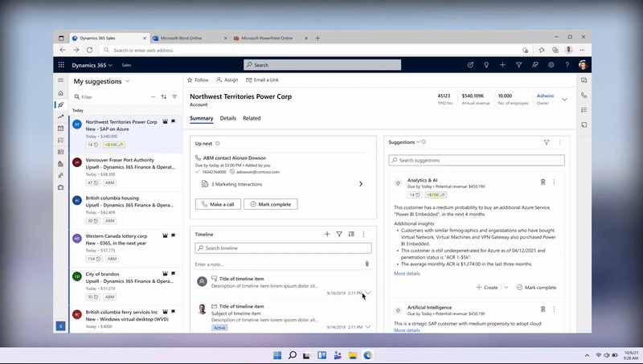Open the Suggestions title dropdown
Viewport: 643px width, 364px height.
[x=418, y=142]
